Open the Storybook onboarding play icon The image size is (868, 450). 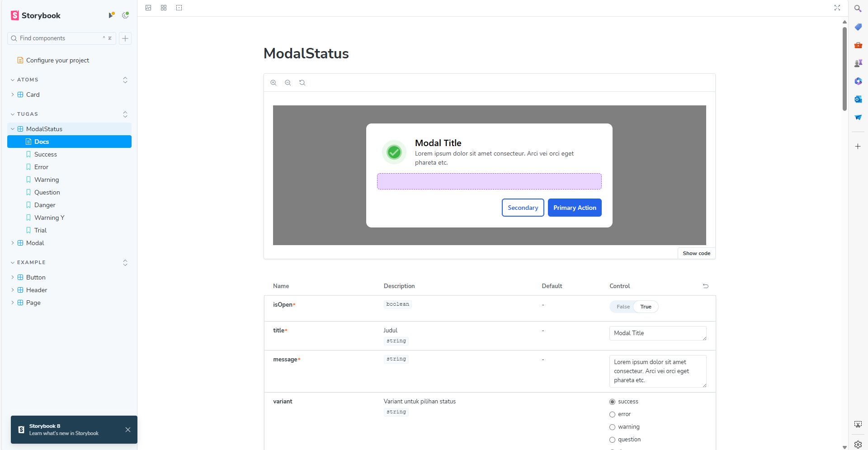point(111,15)
